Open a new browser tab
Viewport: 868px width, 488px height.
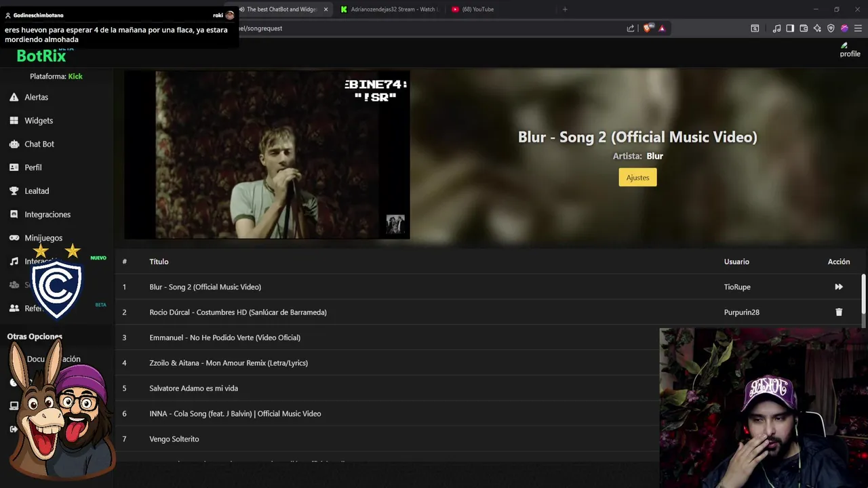click(565, 9)
